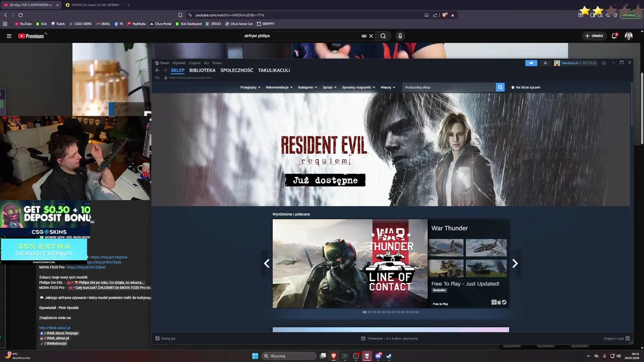Click YouTube search magnifier button
The width and height of the screenshot is (644, 362).
pos(383,36)
